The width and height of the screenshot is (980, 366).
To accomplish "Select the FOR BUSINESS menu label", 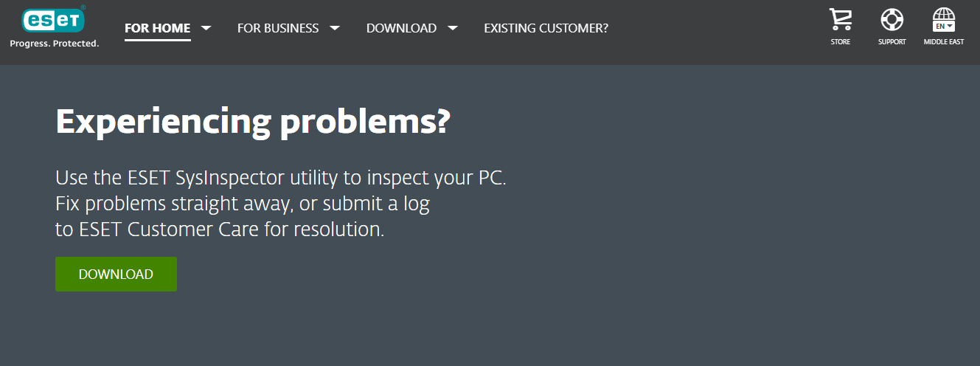I will click(x=278, y=28).
